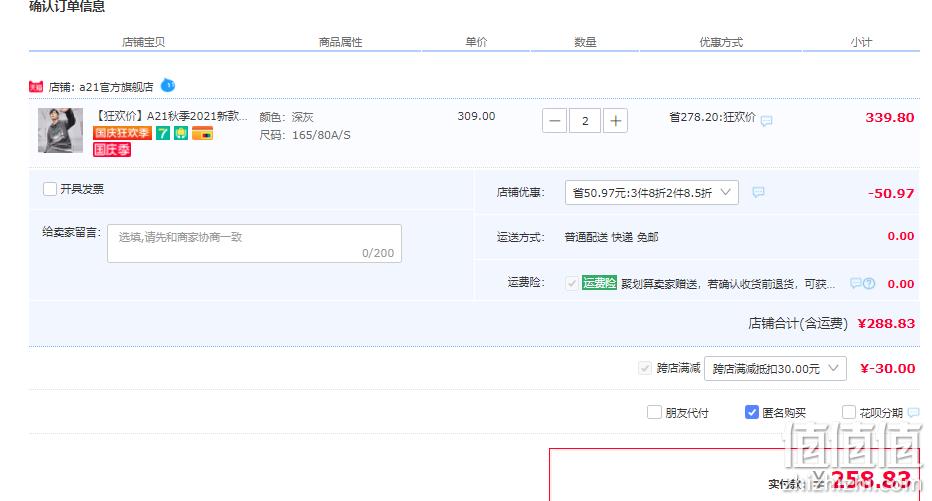Click the unit price 309.00

(476, 116)
